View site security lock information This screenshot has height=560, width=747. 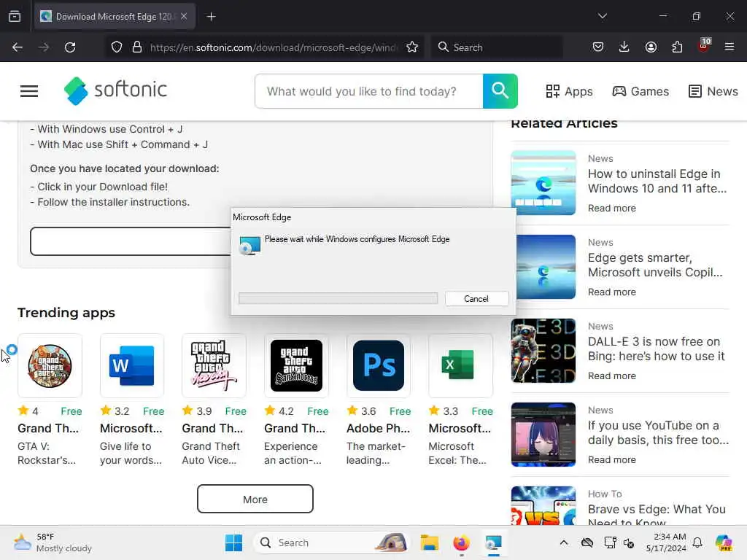137,47
